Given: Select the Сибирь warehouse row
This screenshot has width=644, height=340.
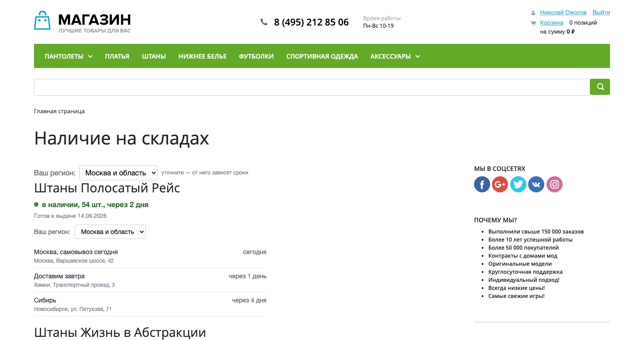Looking at the screenshot, I should pos(150,304).
